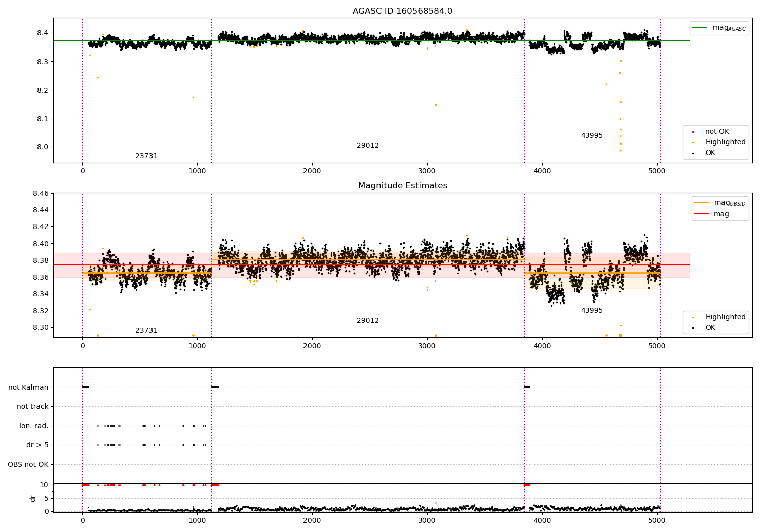Click the 1000 x-tick under the top plot

point(197,171)
